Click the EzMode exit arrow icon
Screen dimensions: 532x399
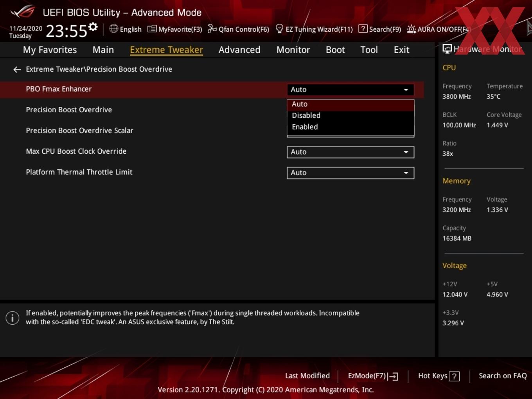click(x=394, y=376)
